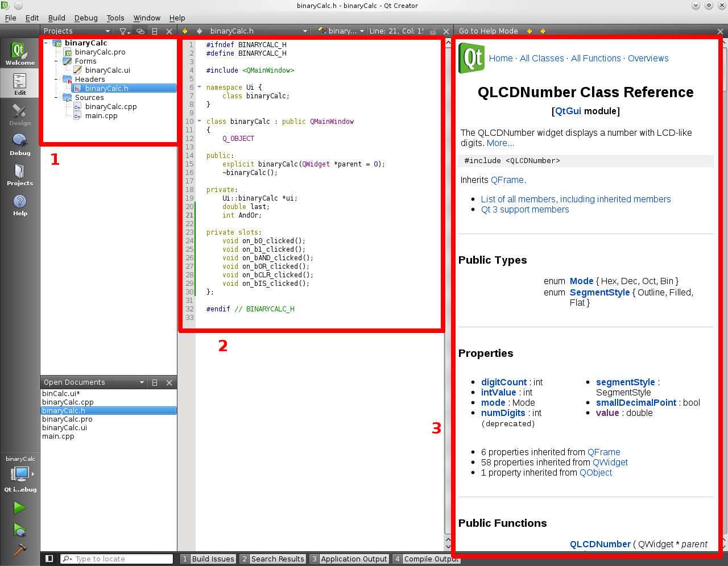728x566 pixels.
Task: Click the help pane vertical scrollbar
Action: (724, 284)
